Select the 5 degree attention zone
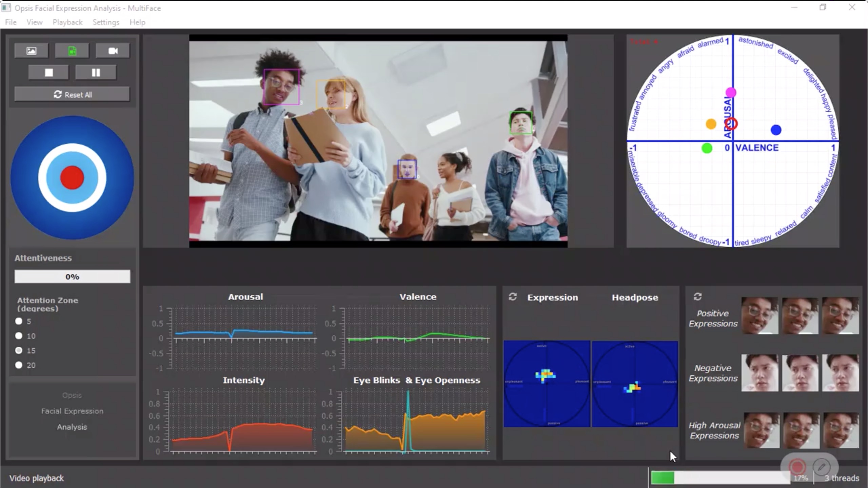 tap(19, 321)
